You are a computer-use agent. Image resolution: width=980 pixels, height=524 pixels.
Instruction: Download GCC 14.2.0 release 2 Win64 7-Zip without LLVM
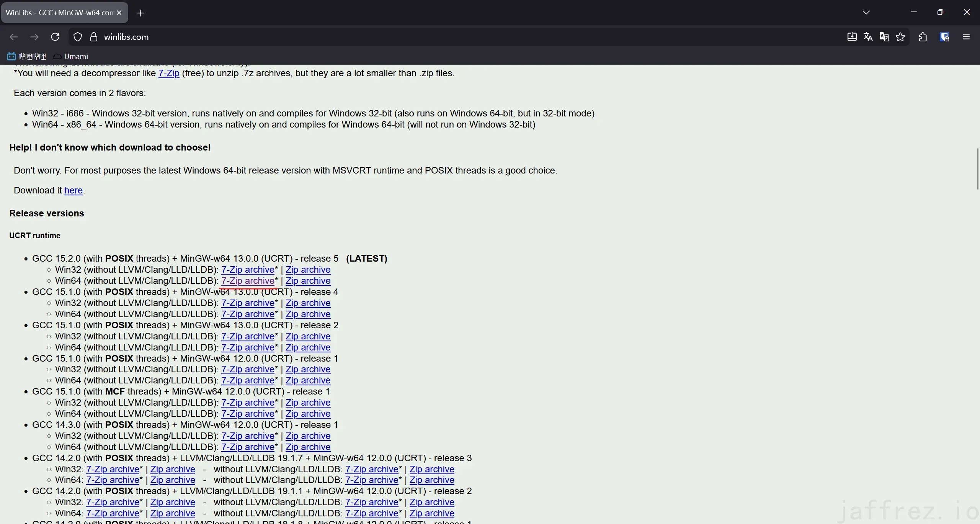pyautogui.click(x=372, y=513)
